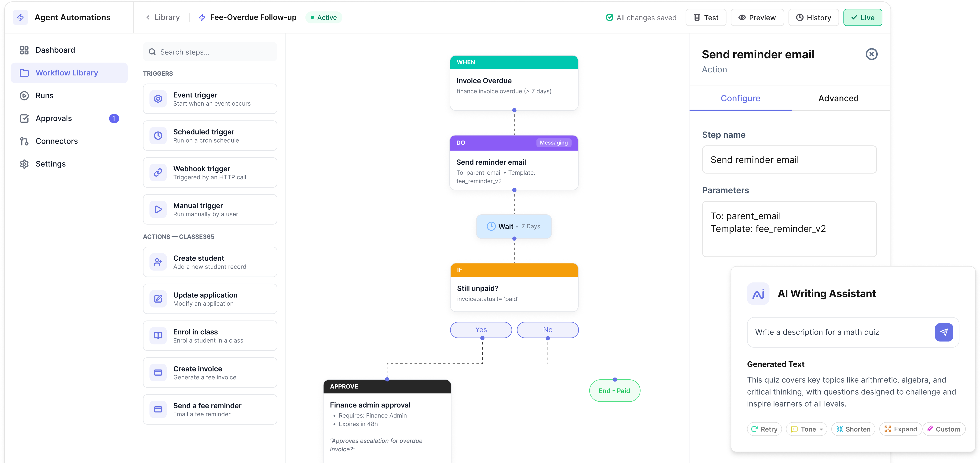Select the Yes branch pill
Viewport: 980px width, 463px height.
481,330
